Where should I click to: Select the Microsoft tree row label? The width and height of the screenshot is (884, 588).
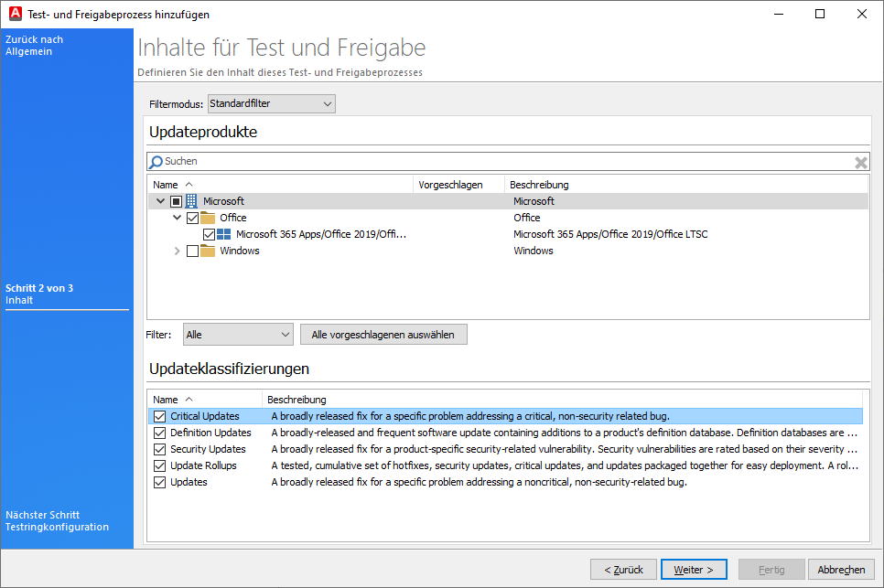(x=223, y=201)
